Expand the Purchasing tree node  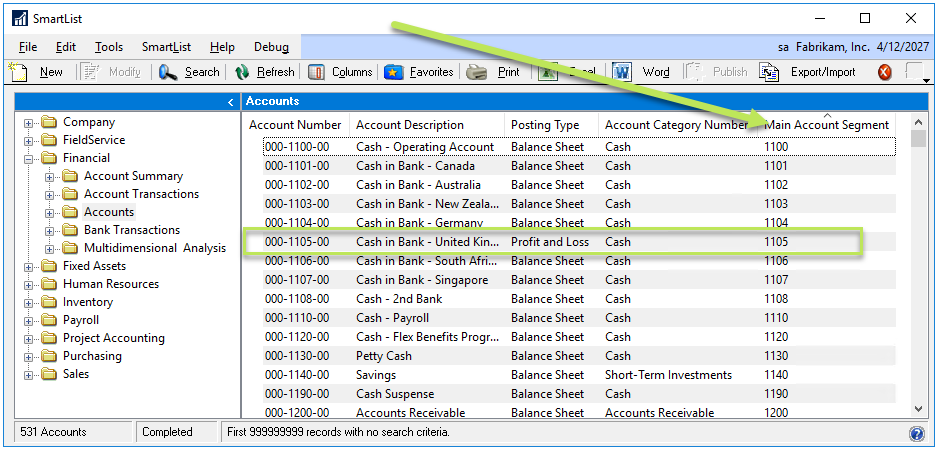(x=28, y=357)
